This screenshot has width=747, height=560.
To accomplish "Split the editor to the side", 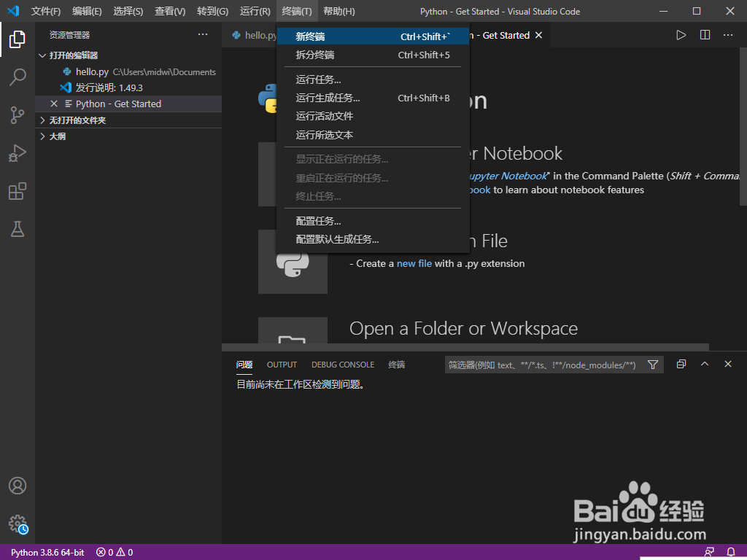I will tap(704, 34).
